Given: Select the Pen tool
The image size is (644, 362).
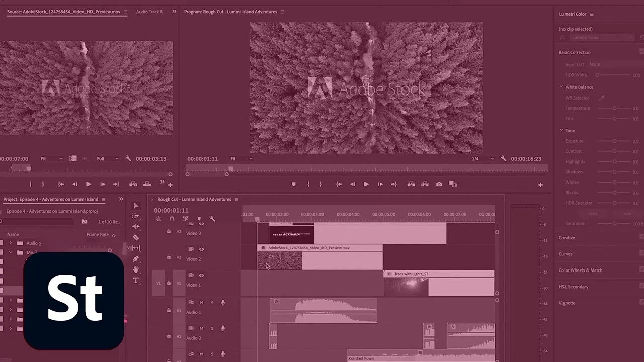Looking at the screenshot, I should 136,259.
